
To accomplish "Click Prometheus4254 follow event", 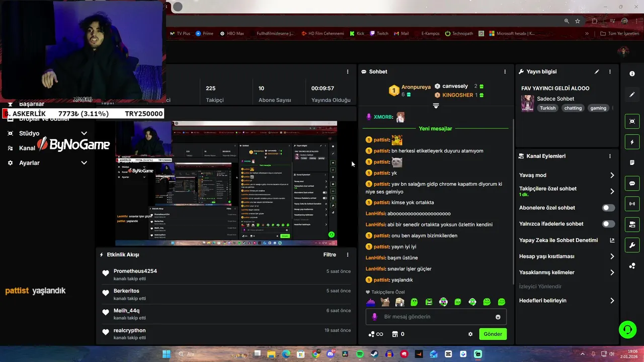I will tap(226, 275).
